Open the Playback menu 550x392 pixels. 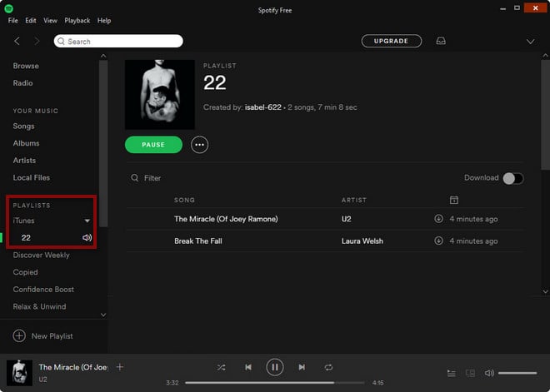coord(77,21)
